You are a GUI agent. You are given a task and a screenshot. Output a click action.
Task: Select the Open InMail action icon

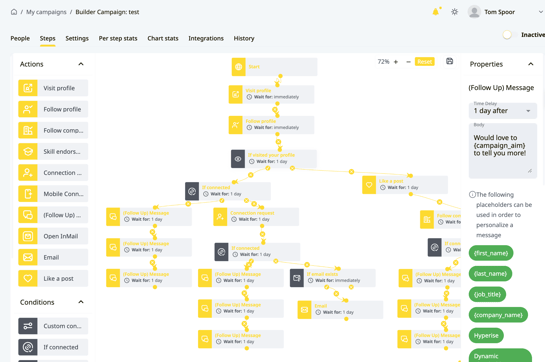28,236
